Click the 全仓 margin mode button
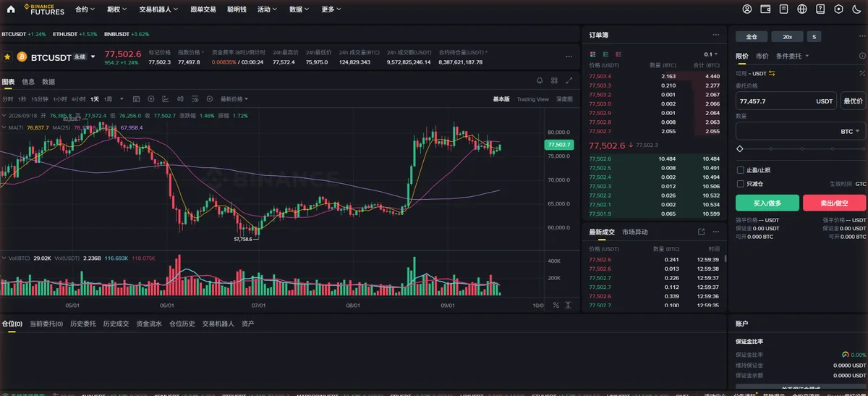Viewport: 868px width, 396px height. 752,36
